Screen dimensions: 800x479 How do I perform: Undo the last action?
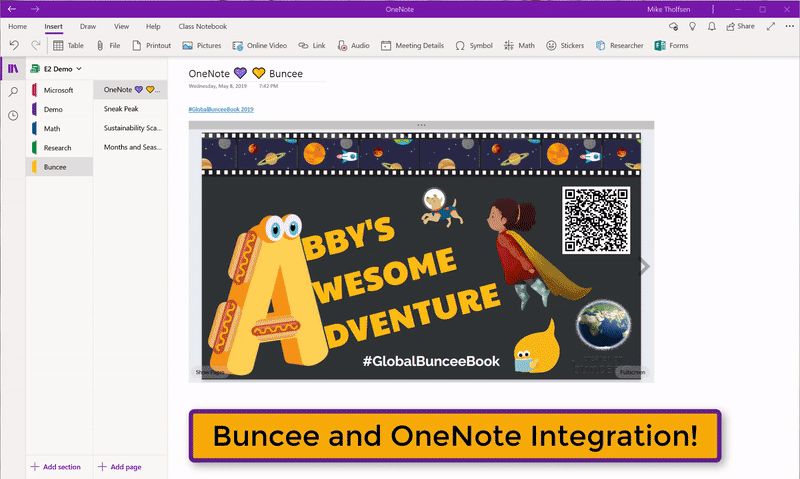tap(14, 45)
